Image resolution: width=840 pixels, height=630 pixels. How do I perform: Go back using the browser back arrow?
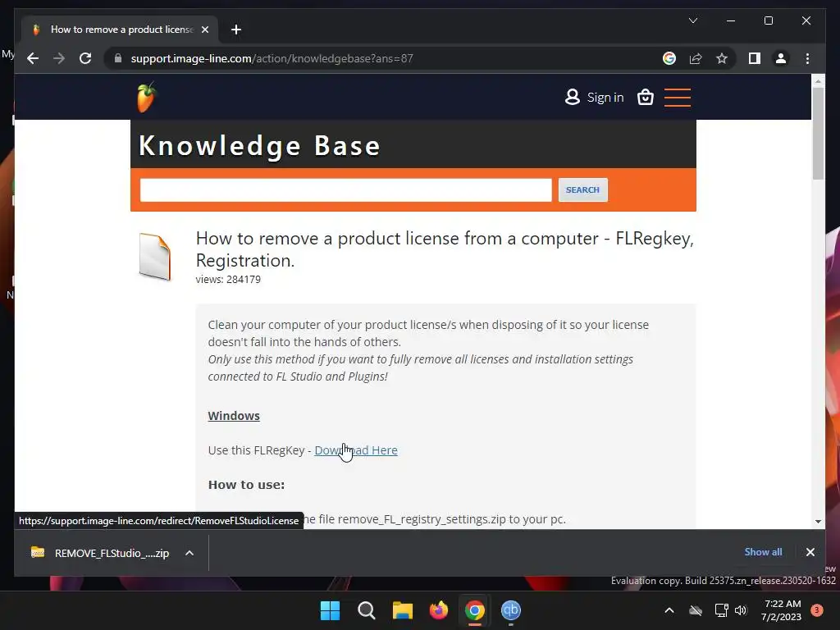33,58
